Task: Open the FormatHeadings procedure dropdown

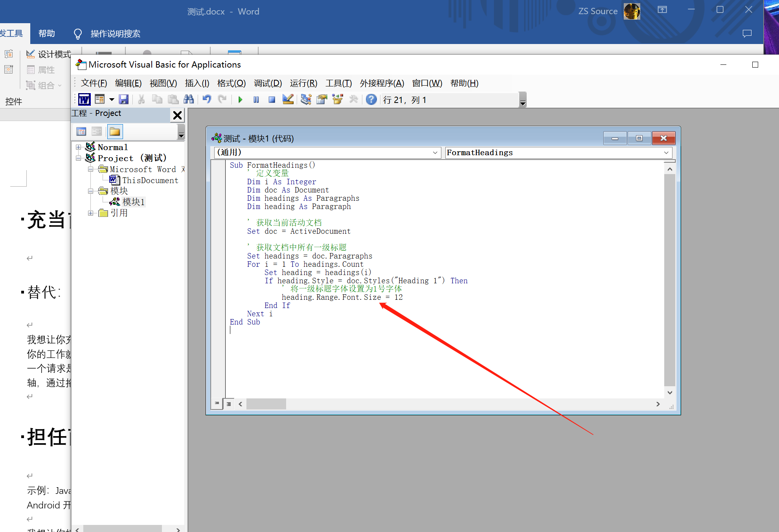Action: coord(666,152)
